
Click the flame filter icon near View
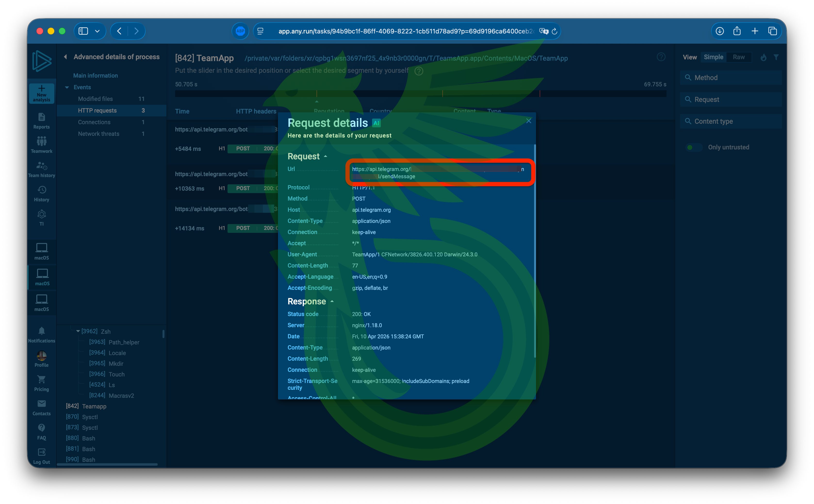[763, 57]
